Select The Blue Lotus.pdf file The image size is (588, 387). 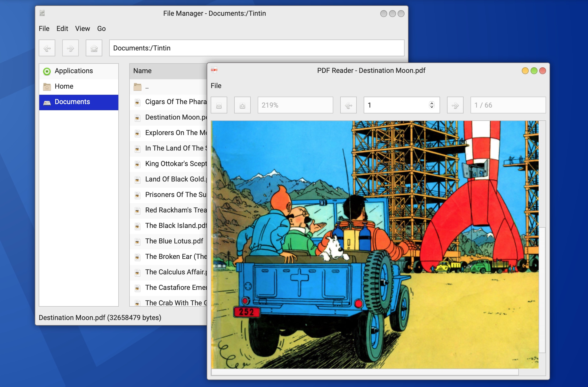(x=174, y=241)
